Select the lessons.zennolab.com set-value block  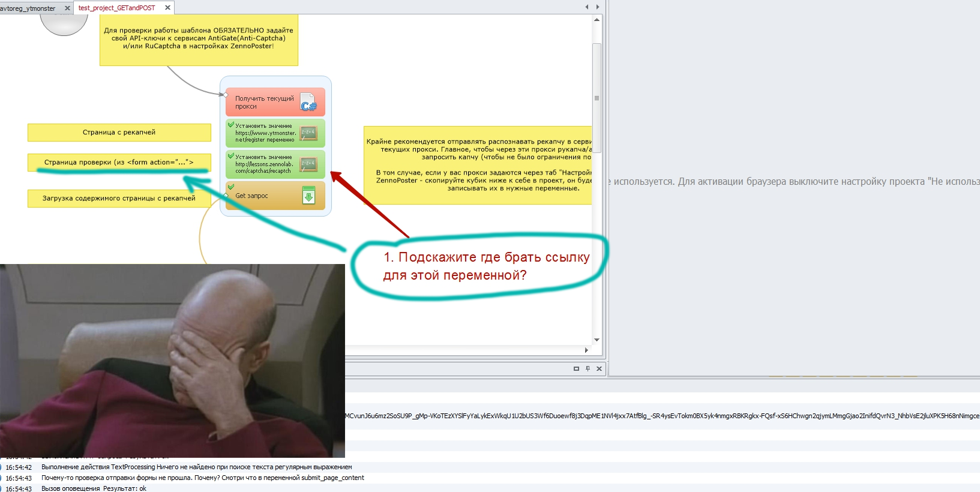pos(275,164)
